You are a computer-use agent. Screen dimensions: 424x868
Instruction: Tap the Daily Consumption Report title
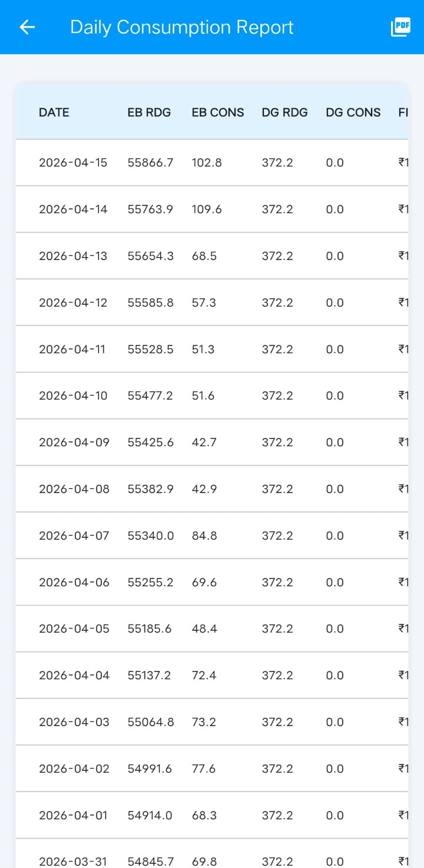point(181,27)
